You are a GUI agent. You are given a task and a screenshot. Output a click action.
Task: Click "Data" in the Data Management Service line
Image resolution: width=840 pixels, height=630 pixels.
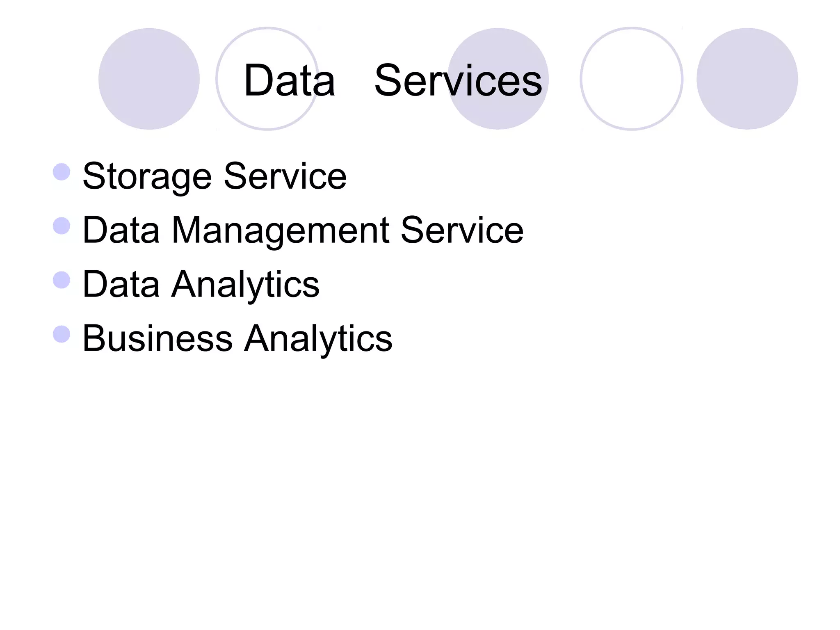[121, 230]
